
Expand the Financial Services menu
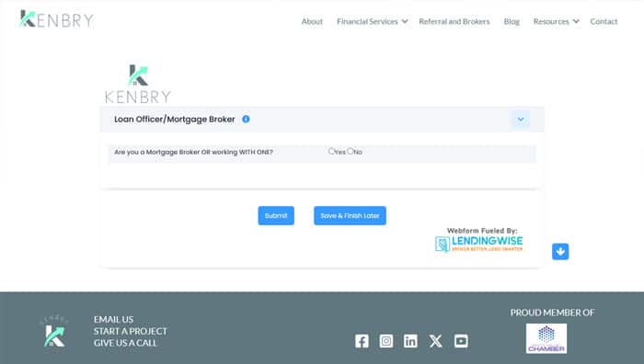click(x=372, y=21)
